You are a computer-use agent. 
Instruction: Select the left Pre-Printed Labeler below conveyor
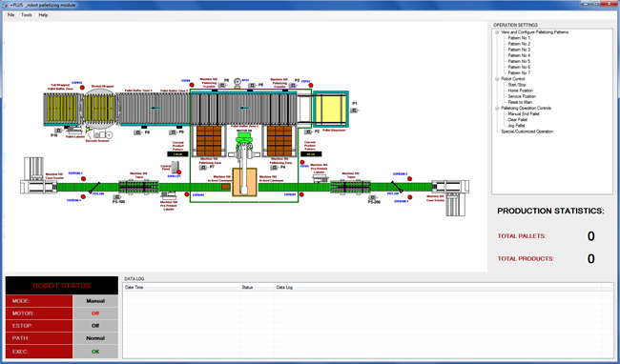[x=169, y=196]
